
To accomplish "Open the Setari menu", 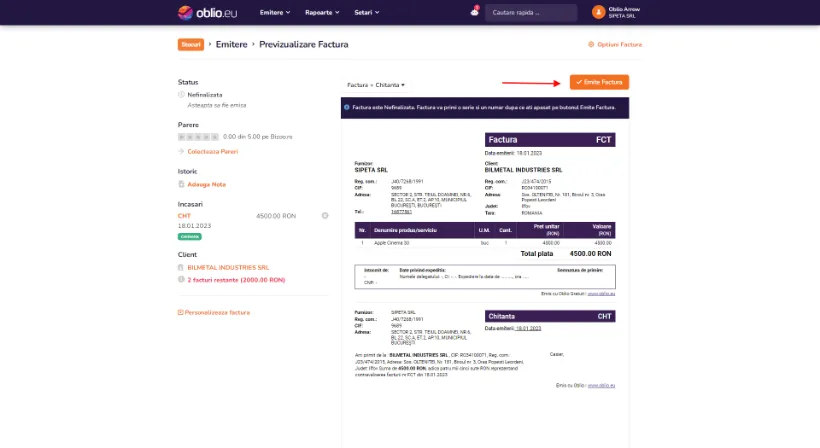I will [x=367, y=12].
